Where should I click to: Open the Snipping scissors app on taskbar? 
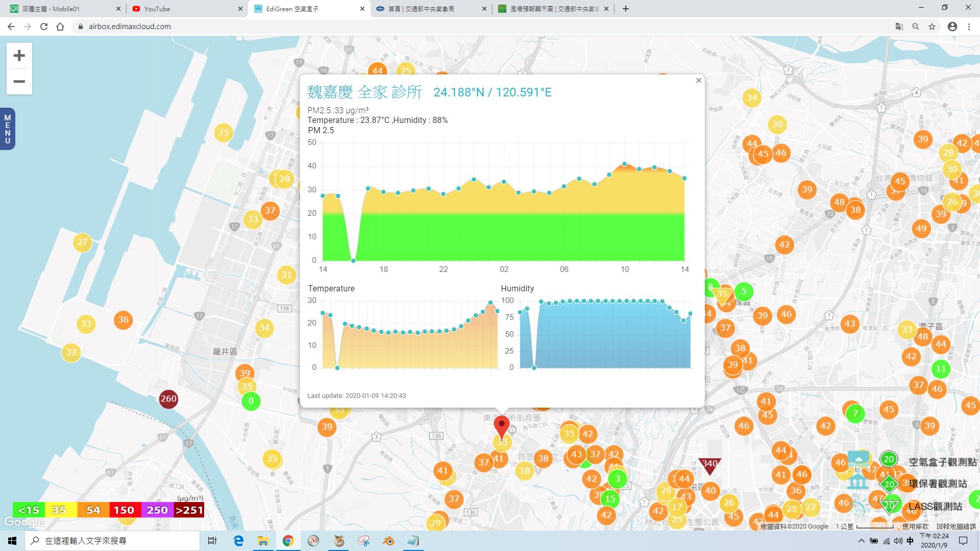363,541
